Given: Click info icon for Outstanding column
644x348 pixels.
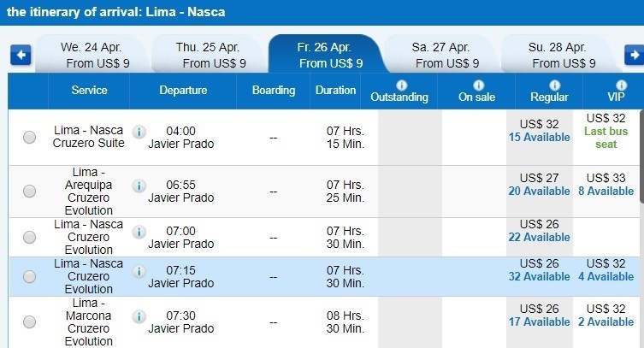Looking at the screenshot, I should 399,85.
